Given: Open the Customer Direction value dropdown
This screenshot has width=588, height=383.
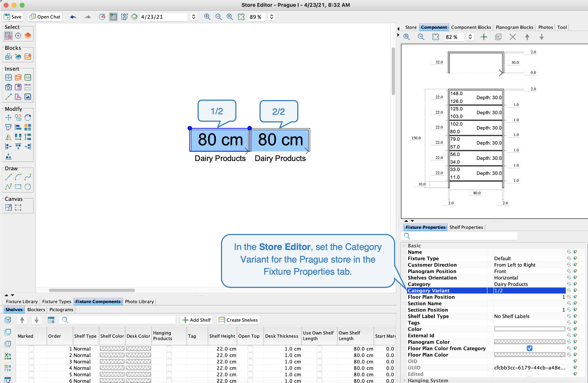Looking at the screenshot, I should click(x=529, y=265).
